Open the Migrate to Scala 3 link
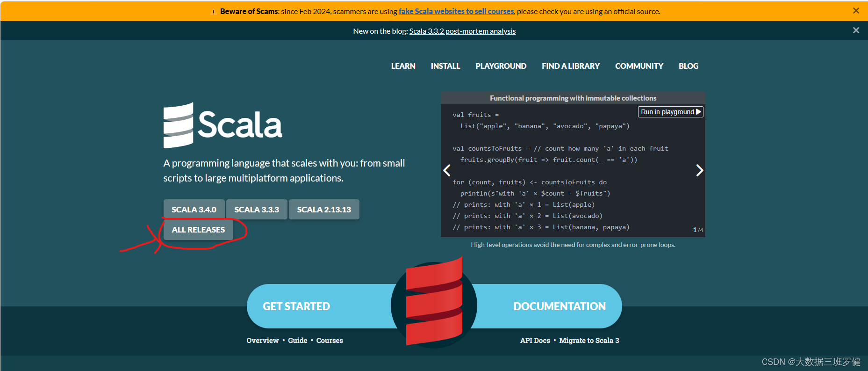 pos(589,341)
